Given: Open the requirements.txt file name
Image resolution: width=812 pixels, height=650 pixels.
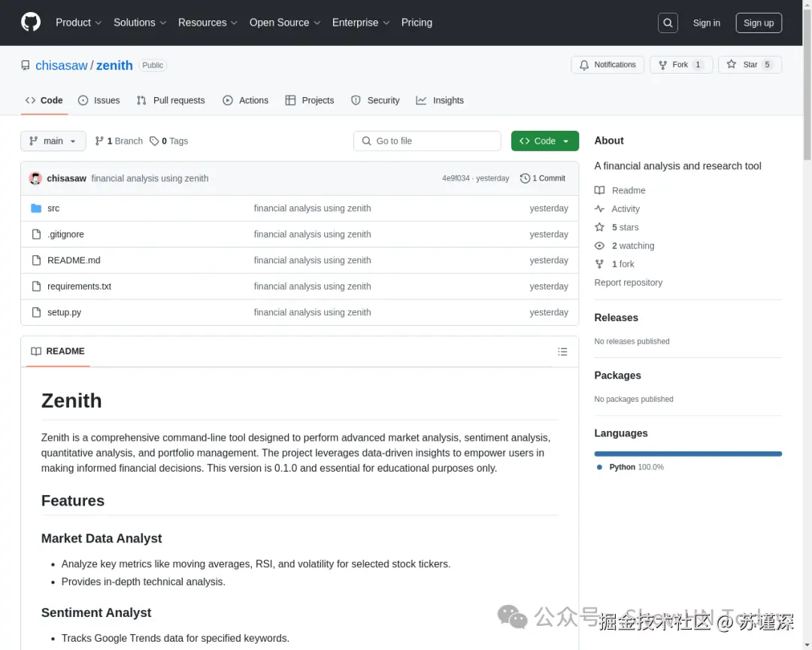Looking at the screenshot, I should pyautogui.click(x=79, y=286).
